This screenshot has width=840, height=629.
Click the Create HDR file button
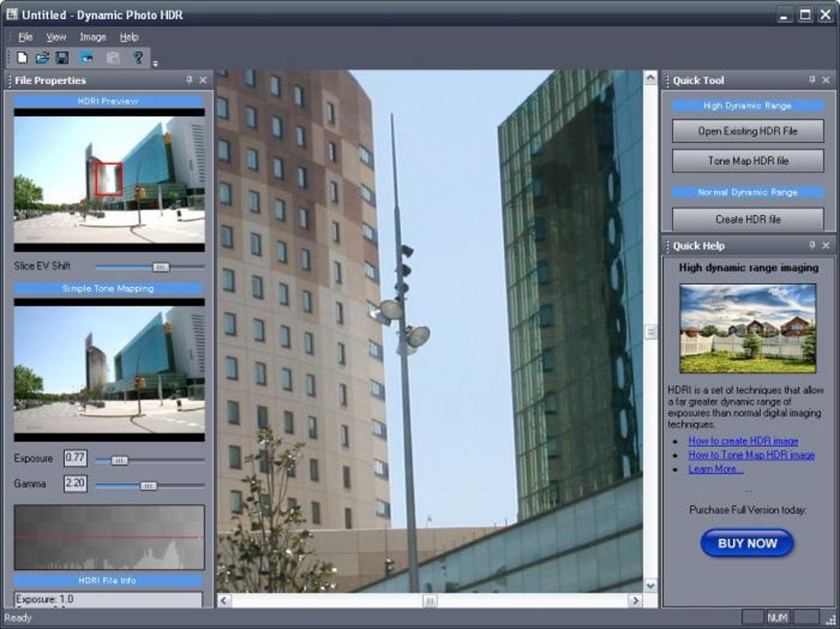(x=748, y=219)
